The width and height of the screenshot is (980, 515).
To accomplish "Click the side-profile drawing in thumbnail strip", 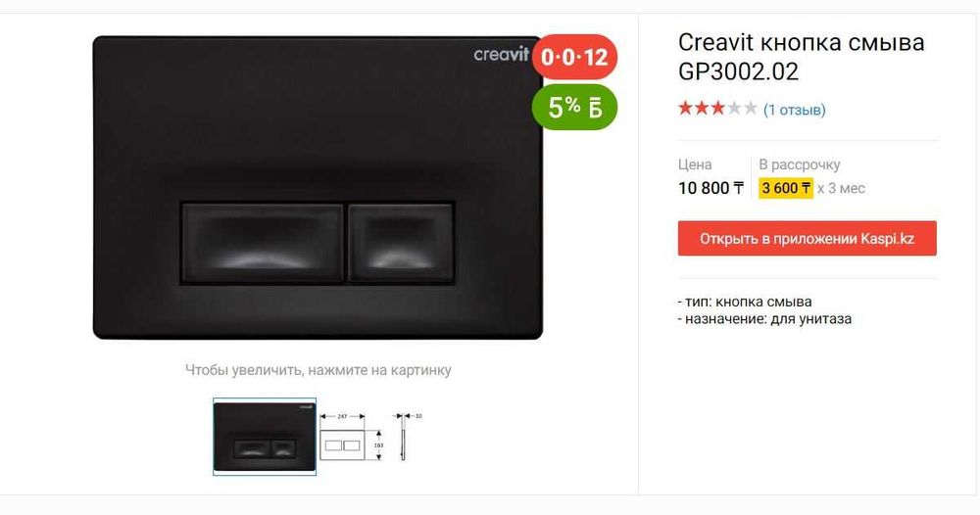I will [x=406, y=437].
